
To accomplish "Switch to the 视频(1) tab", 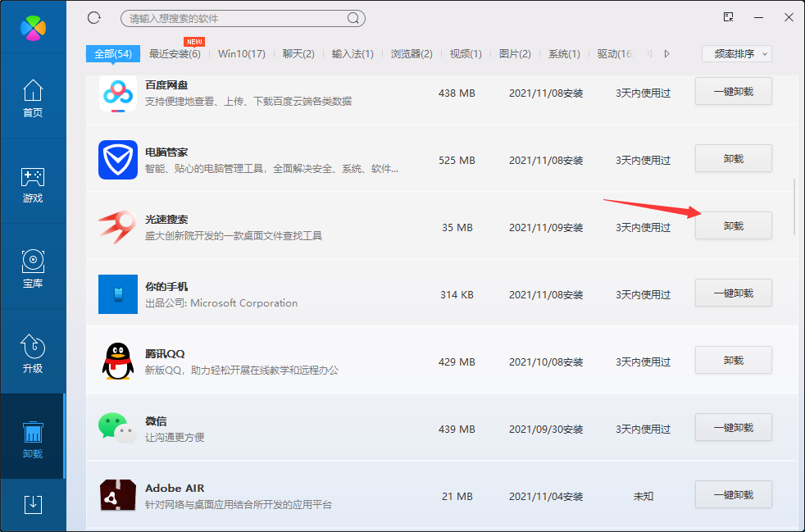I will (x=466, y=54).
